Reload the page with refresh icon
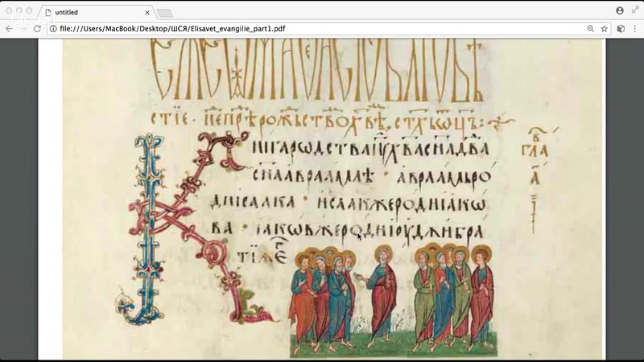 pyautogui.click(x=37, y=29)
